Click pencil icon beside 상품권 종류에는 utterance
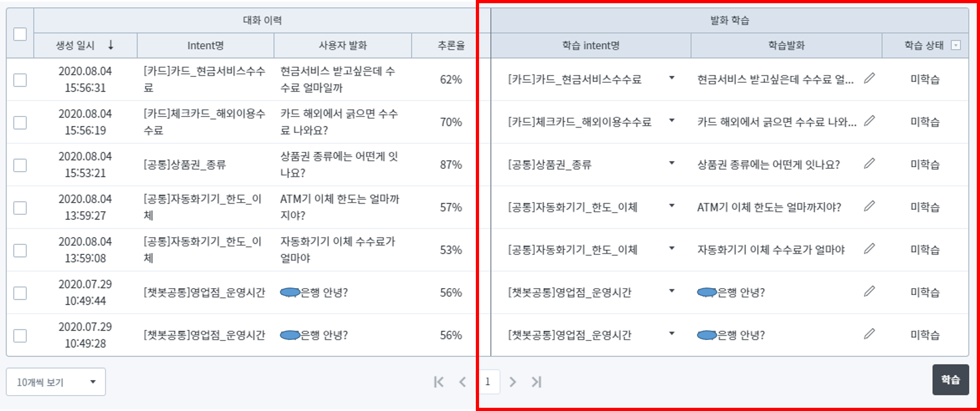This screenshot has height=411, width=980. [869, 164]
